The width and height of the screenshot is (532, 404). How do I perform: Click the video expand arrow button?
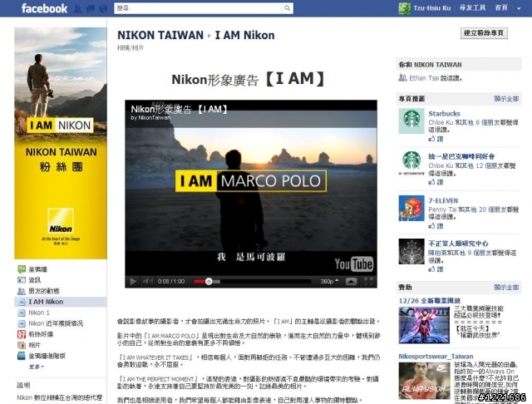tap(351, 281)
